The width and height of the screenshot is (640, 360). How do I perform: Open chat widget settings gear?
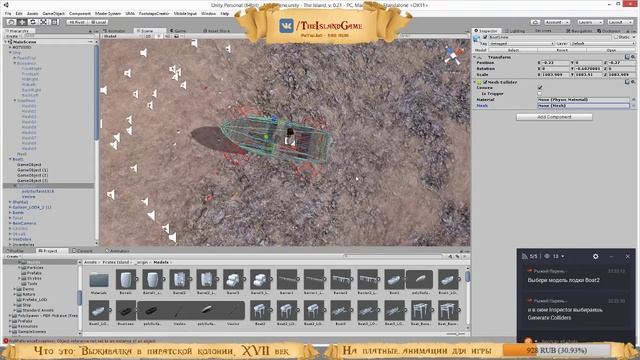click(596, 256)
